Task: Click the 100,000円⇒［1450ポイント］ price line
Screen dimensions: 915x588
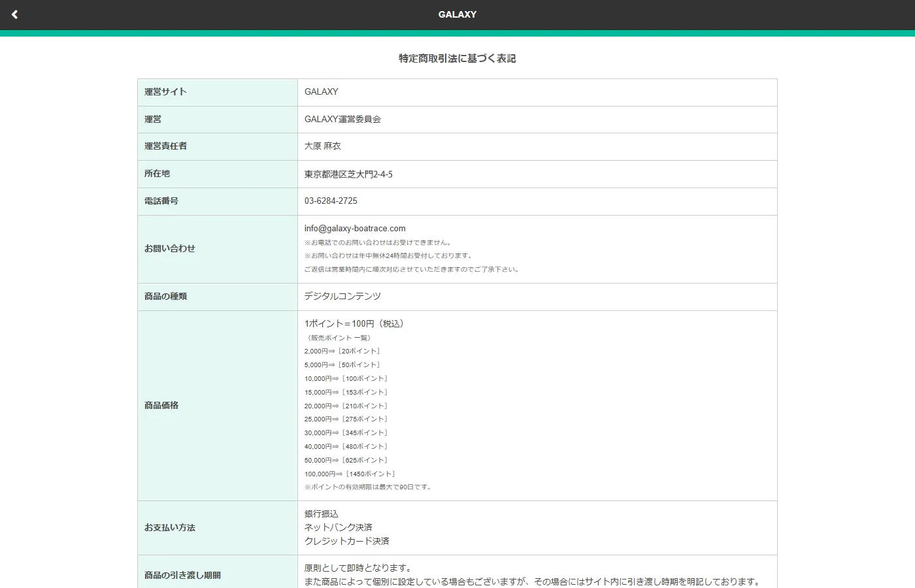Action: click(350, 474)
